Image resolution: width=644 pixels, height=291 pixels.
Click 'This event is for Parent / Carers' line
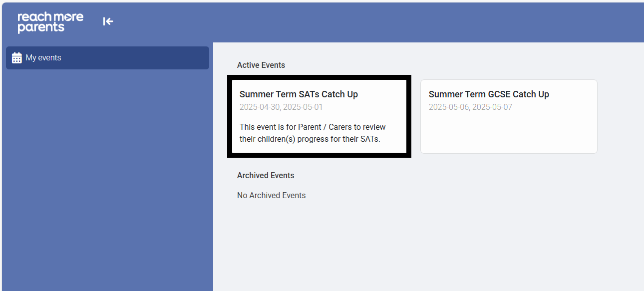[x=313, y=127]
